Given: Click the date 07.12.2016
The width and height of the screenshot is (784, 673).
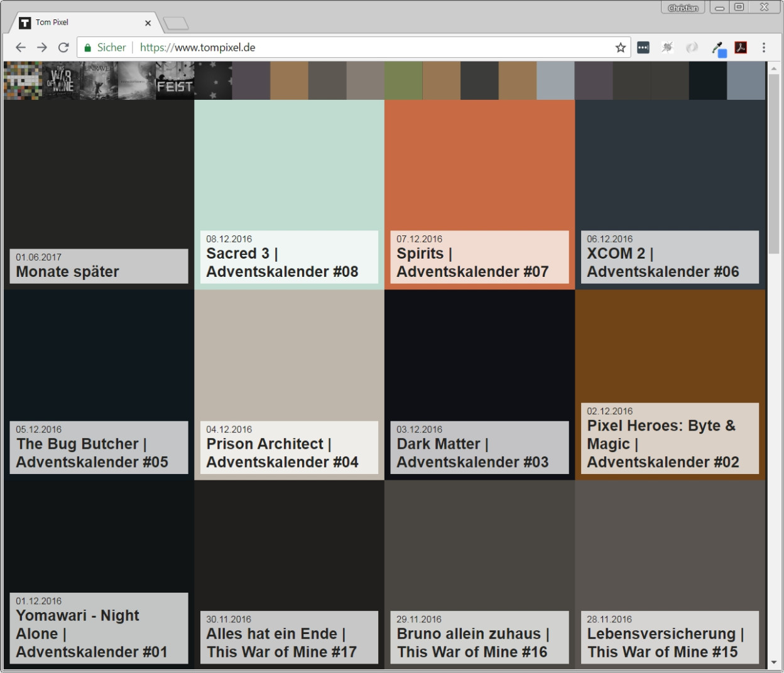Looking at the screenshot, I should click(x=420, y=239).
